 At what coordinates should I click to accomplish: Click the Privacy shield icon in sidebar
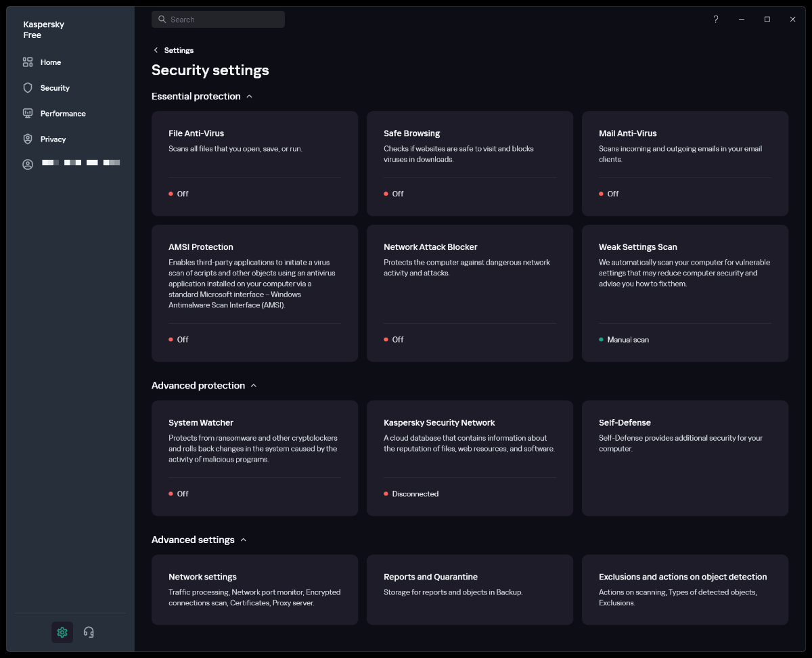click(x=28, y=139)
